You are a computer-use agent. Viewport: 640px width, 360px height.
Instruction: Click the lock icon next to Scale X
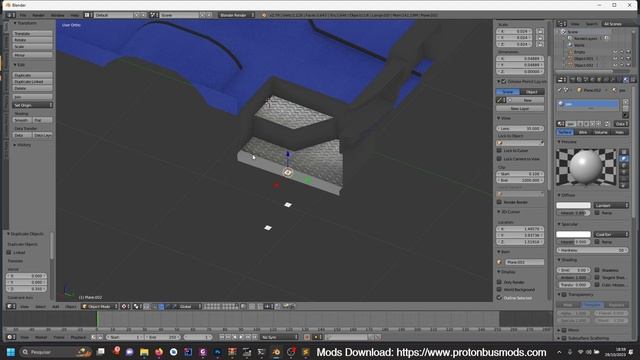pyautogui.click(x=540, y=31)
